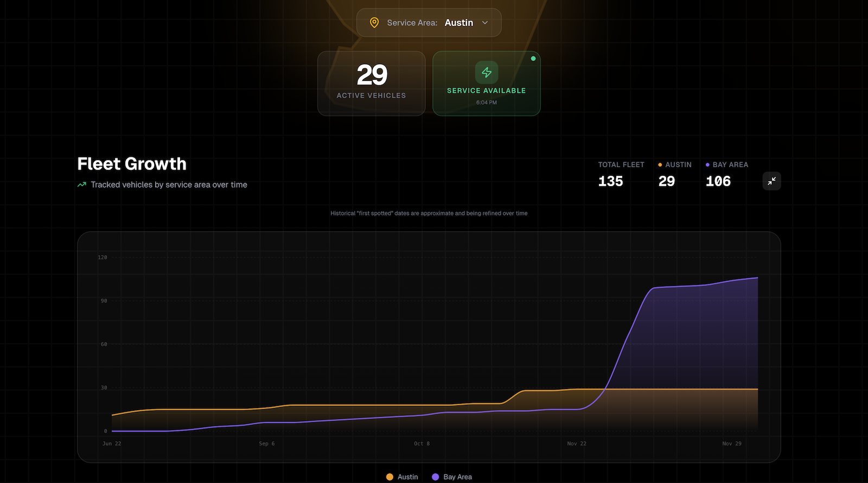Click the lightning bolt icon in Service Available card
Image resolution: width=868 pixels, height=483 pixels.
pyautogui.click(x=487, y=72)
